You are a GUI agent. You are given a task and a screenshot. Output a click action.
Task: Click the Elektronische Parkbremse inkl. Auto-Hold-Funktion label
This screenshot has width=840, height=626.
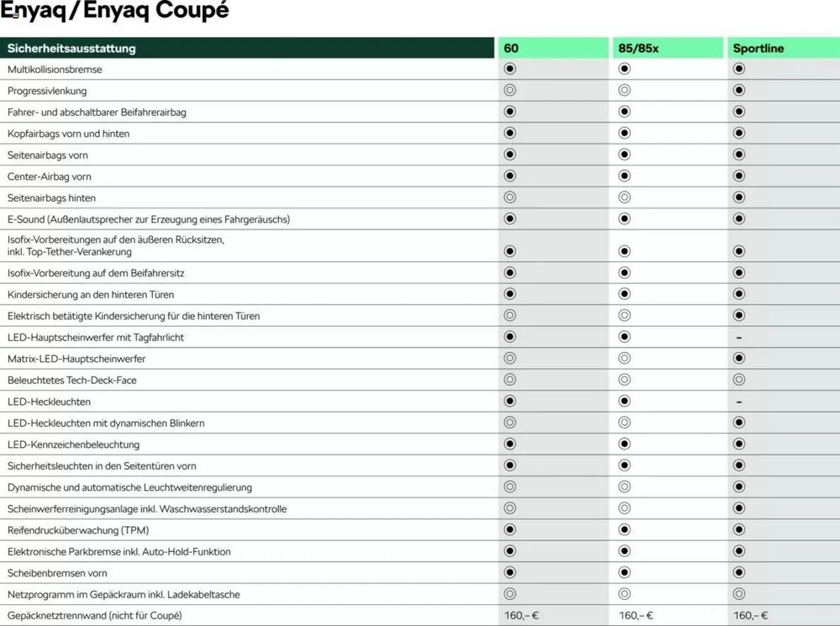point(119,551)
